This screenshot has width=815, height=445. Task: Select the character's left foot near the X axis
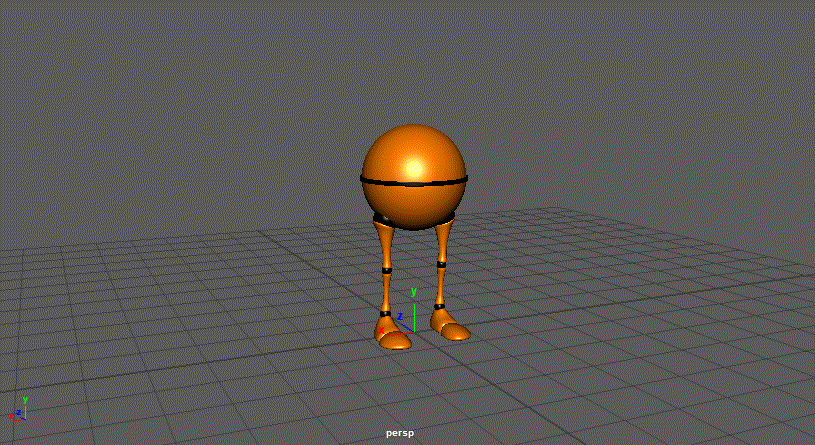(393, 335)
